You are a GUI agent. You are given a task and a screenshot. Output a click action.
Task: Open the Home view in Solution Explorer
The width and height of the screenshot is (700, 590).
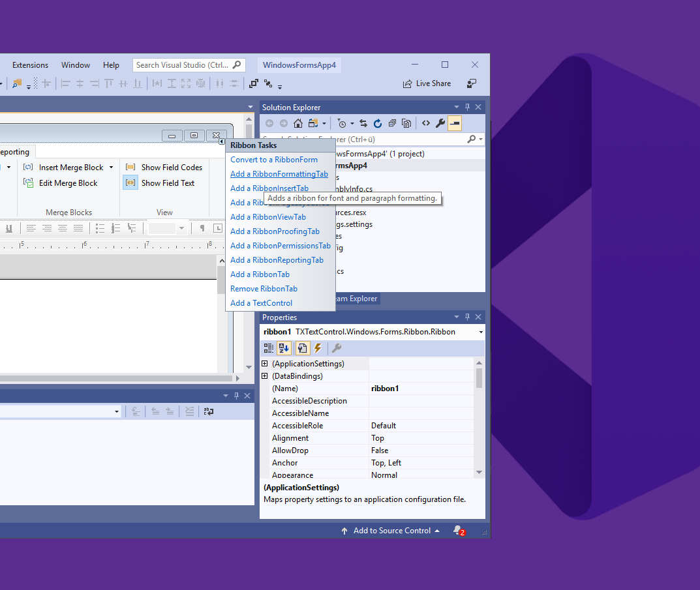tap(298, 123)
